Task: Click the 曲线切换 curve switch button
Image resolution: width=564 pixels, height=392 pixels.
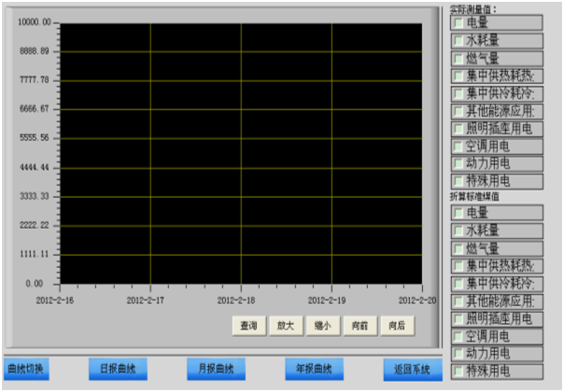Action: tap(25, 368)
